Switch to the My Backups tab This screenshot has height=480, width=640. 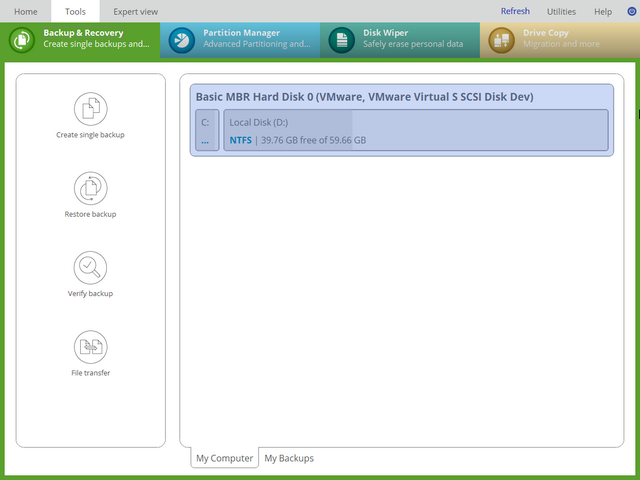pos(289,458)
